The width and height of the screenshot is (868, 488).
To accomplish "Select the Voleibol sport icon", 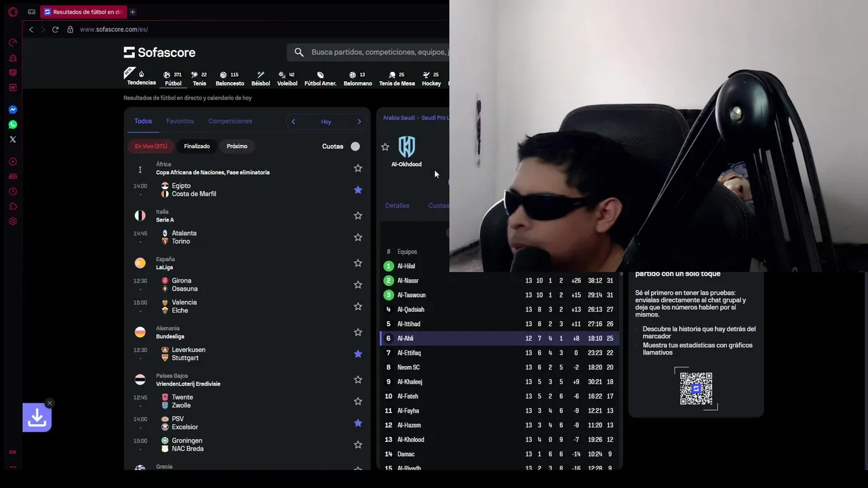I will [288, 79].
